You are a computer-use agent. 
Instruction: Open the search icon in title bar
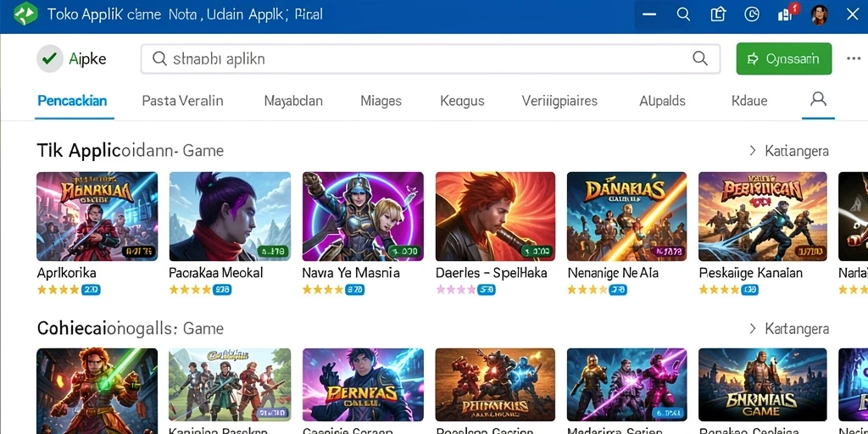tap(684, 15)
